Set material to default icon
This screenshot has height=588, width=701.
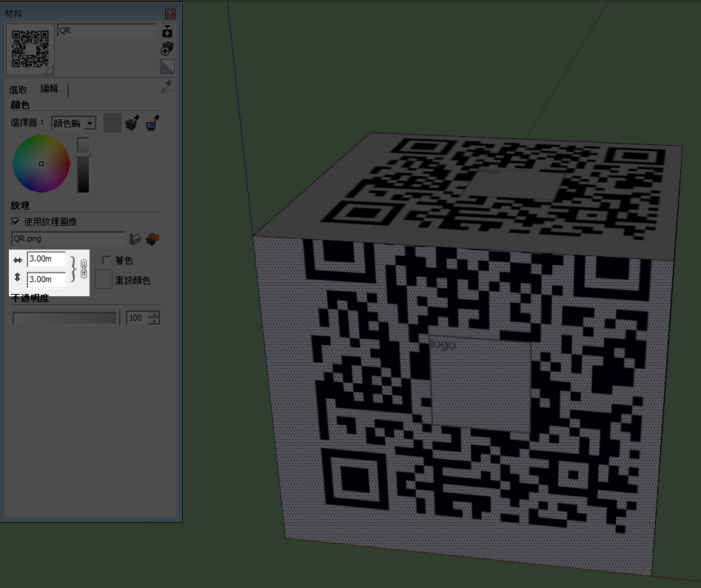167,67
